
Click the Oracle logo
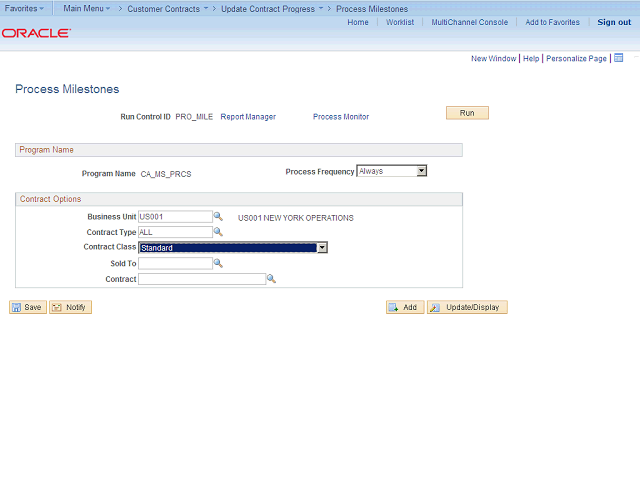pyautogui.click(x=36, y=33)
